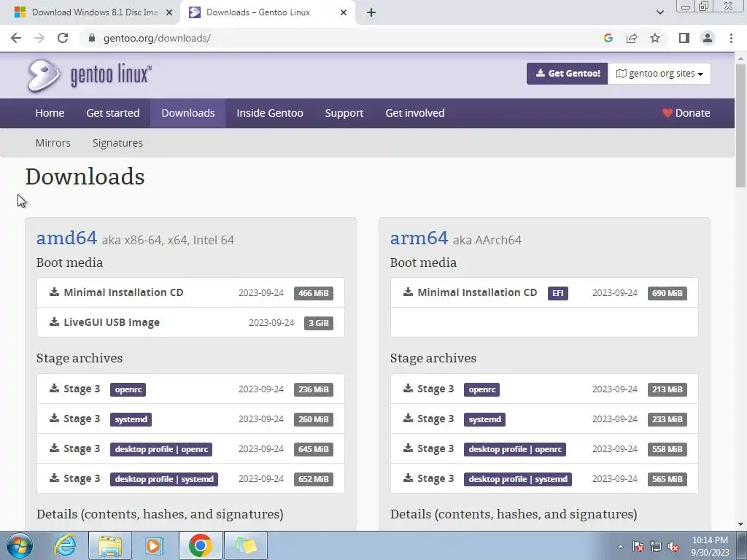Open Get started in the navigation
This screenshot has height=560, width=747.
point(113,113)
